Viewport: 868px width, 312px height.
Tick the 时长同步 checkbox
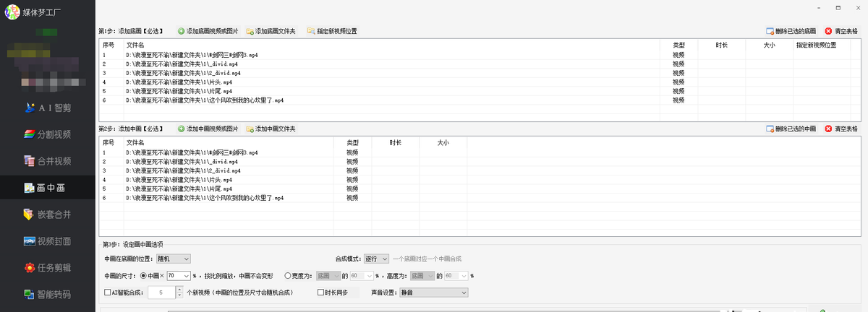(321, 292)
